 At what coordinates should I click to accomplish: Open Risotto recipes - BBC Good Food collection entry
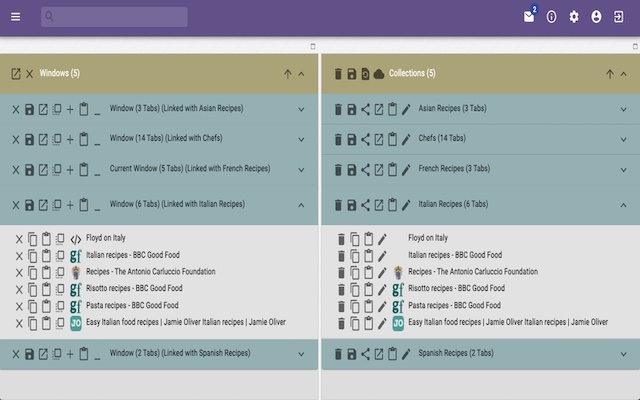[456, 288]
